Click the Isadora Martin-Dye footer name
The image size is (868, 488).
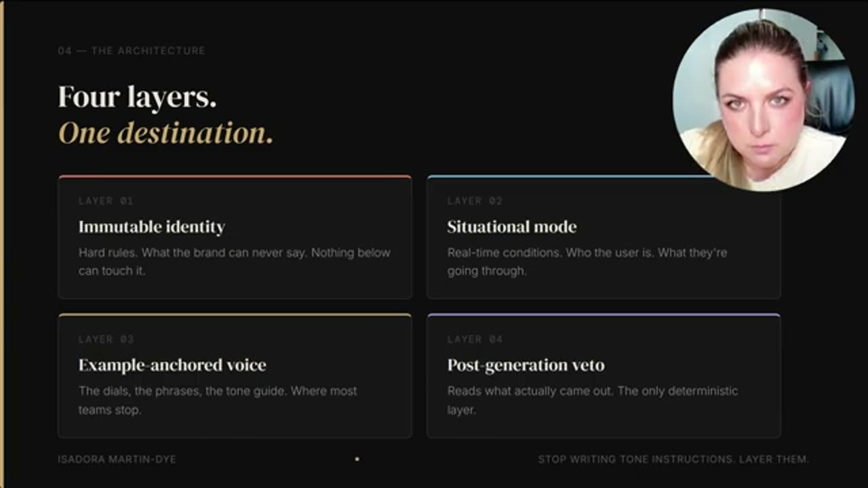click(x=117, y=459)
